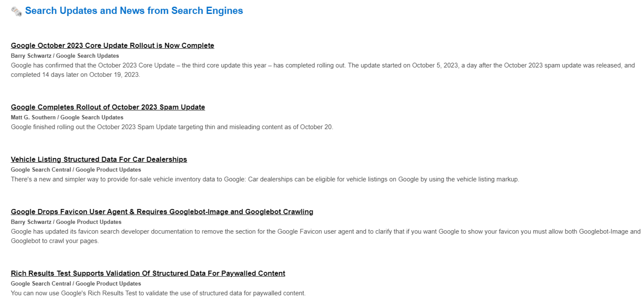This screenshot has width=644, height=299.
Task: Select Google Search Updates under Core Update article
Action: click(x=88, y=56)
